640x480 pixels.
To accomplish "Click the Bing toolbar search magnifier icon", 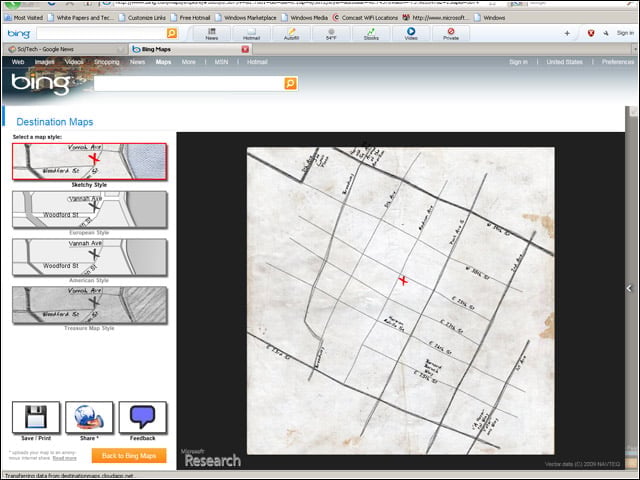I will (172, 33).
